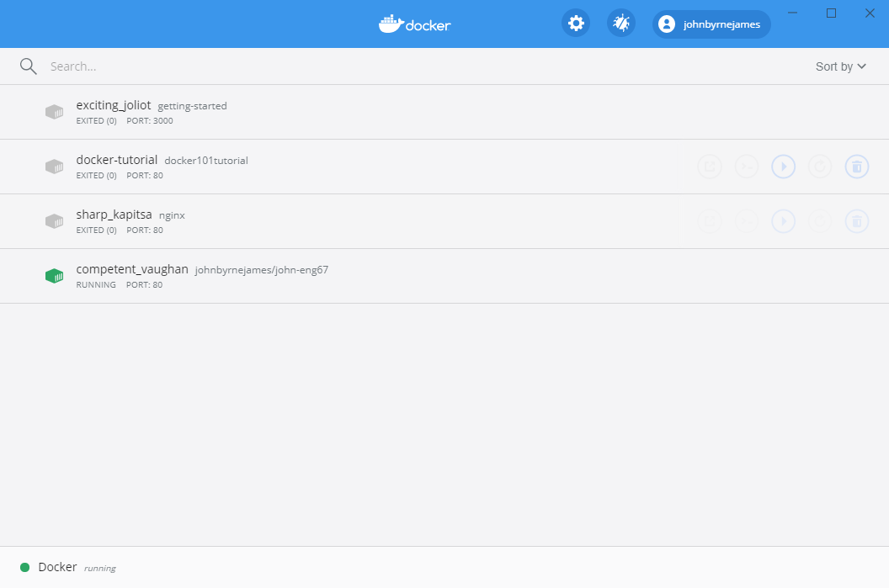Open Docker settings gear icon
The width and height of the screenshot is (889, 588).
[576, 24]
